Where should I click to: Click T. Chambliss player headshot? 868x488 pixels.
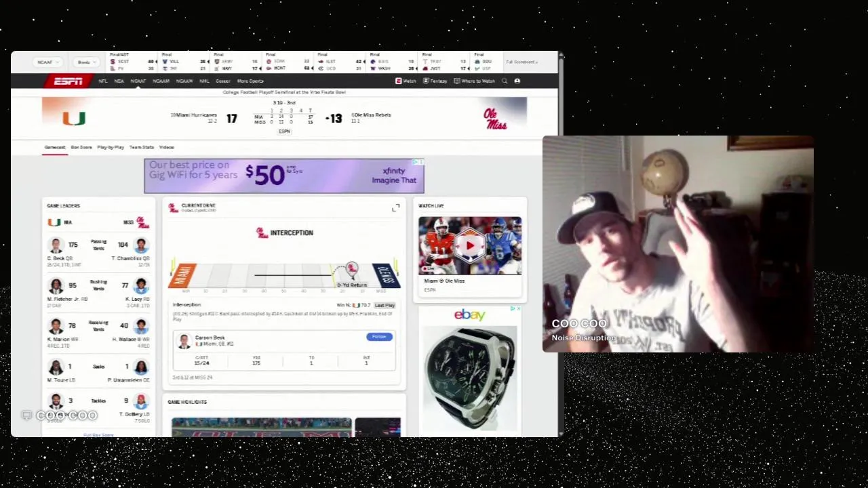[x=141, y=245]
